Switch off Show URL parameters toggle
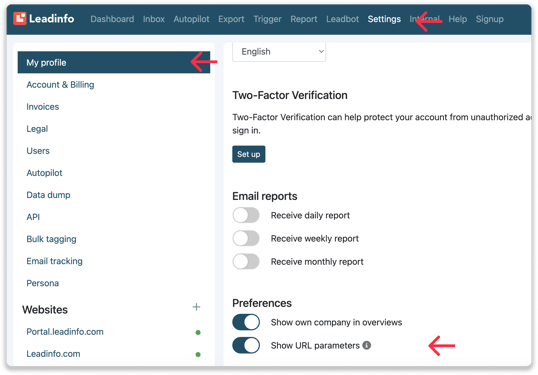Viewport: 538px width, 375px height. tap(246, 345)
